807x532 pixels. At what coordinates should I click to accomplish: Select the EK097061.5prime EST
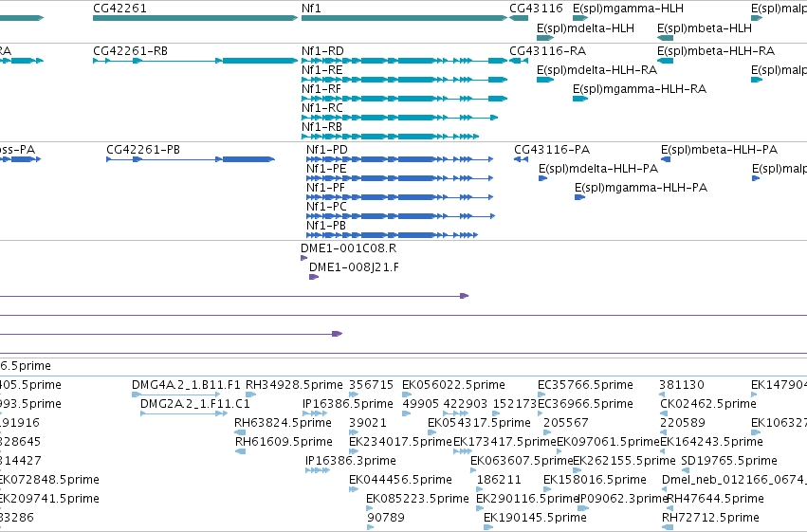tap(559, 451)
